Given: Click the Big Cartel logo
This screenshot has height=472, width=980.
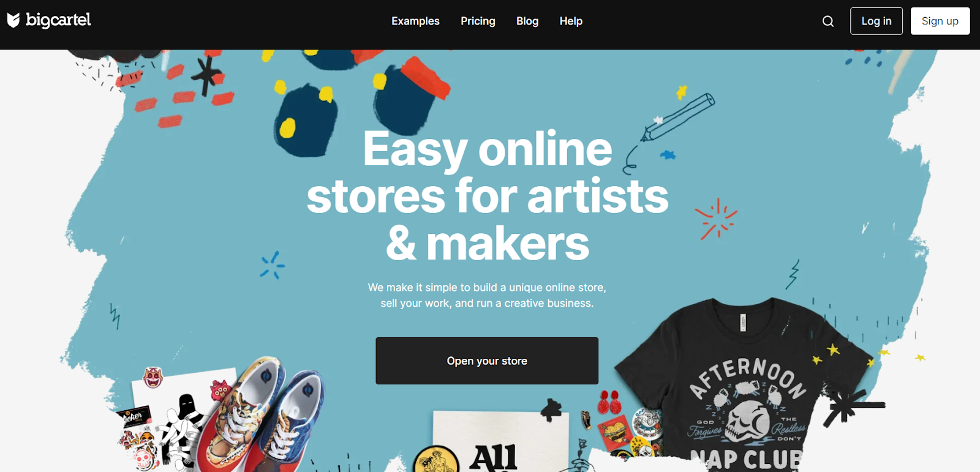Looking at the screenshot, I should [x=49, y=20].
